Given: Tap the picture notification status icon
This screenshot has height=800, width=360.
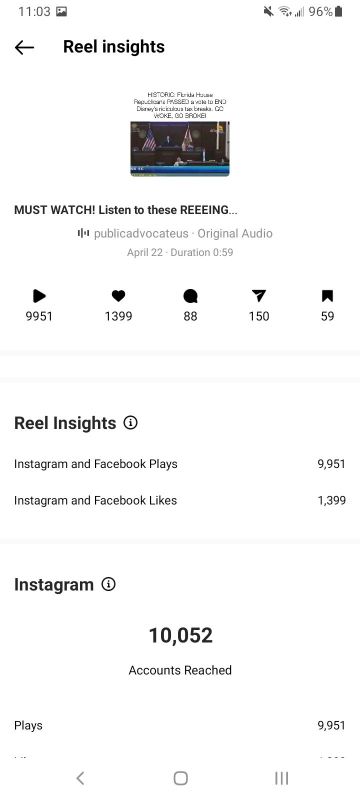Looking at the screenshot, I should point(61,11).
